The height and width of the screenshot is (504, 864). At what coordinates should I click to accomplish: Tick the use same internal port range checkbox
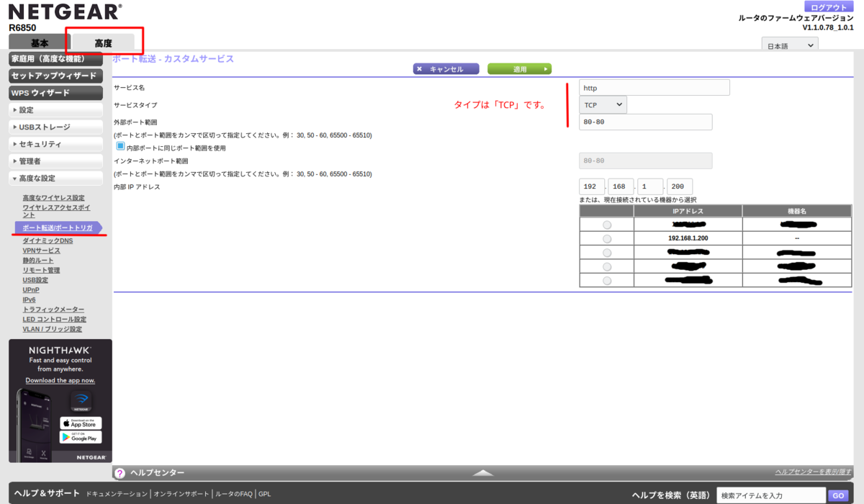(x=121, y=146)
